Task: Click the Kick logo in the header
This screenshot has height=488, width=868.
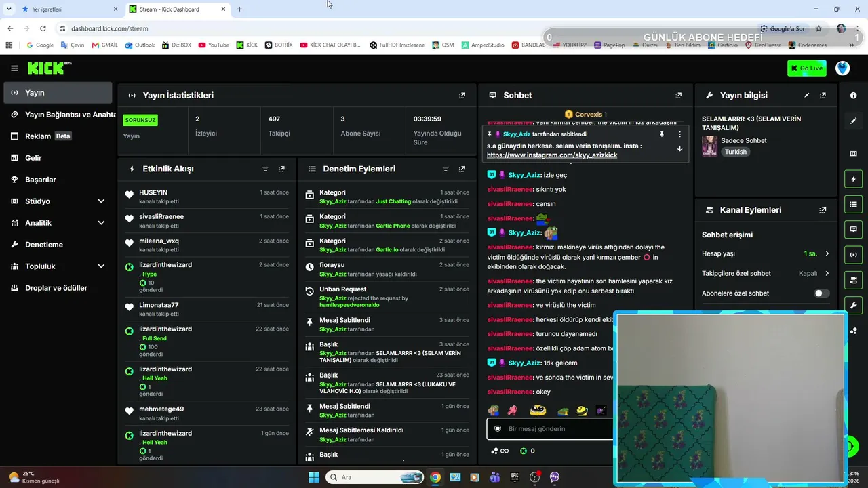Action: pos(49,68)
